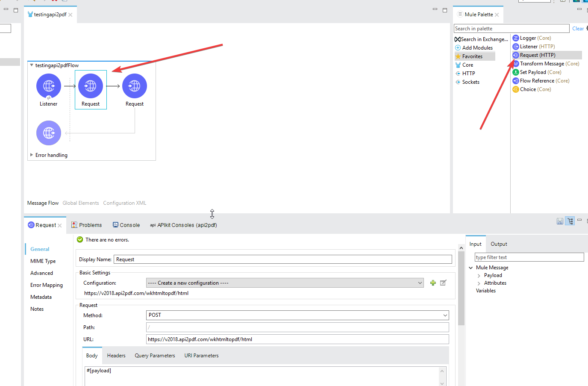Screen dimensions: 588x386
Task: Select the faded HTTP node below Listener
Action: (49, 133)
